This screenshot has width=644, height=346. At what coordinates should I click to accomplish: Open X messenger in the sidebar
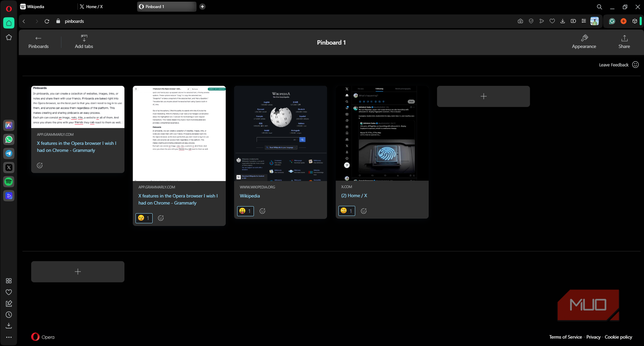(x=9, y=167)
